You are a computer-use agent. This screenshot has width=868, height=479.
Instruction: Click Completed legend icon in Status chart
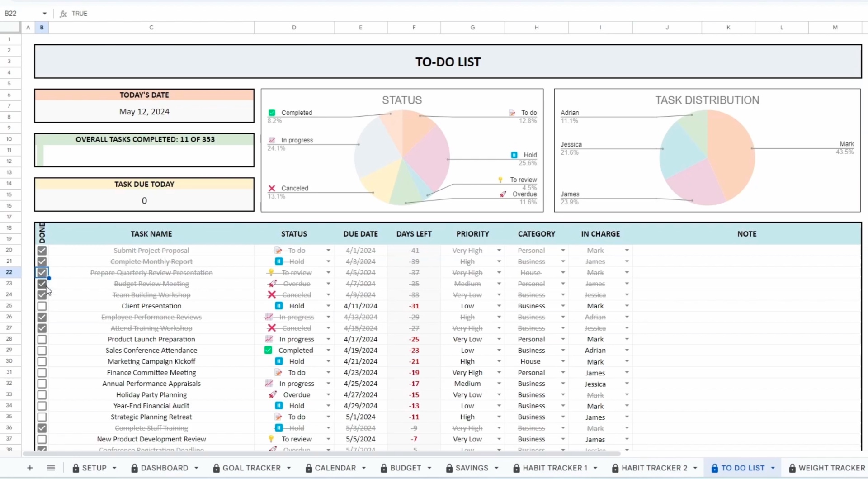coord(272,113)
